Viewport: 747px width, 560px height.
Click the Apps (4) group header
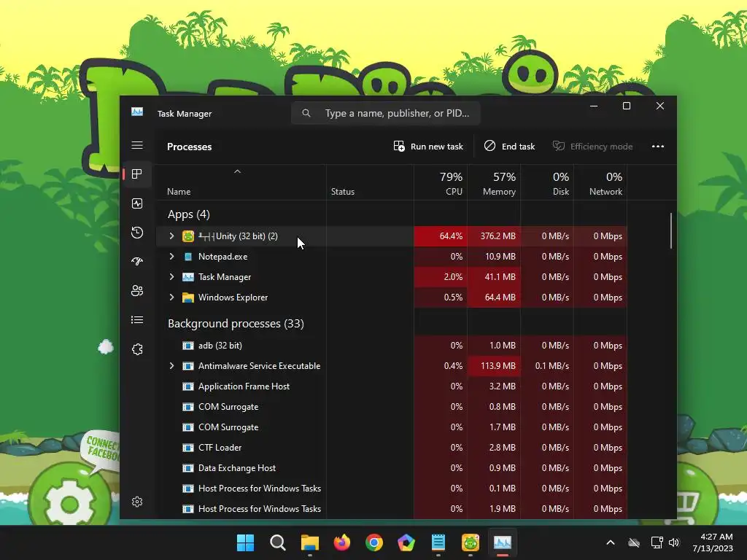coord(189,215)
